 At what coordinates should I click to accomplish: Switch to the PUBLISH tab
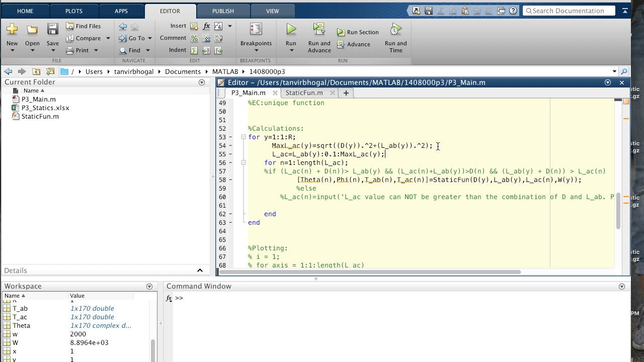click(x=223, y=11)
